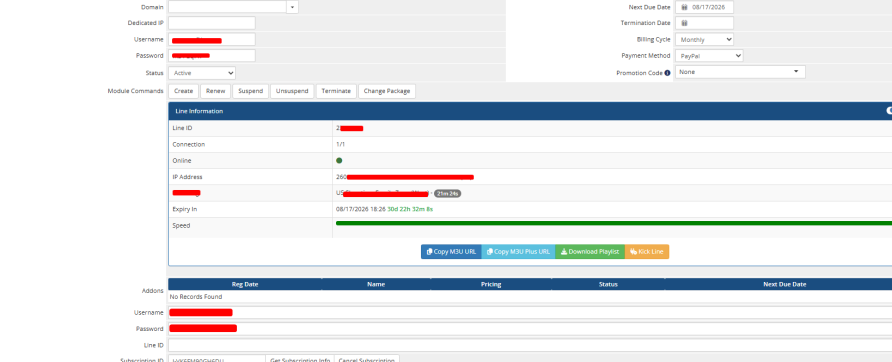Click the expiry countdown 30d 22h 32m 8s
Screen dimensions: 892x362
click(x=410, y=209)
